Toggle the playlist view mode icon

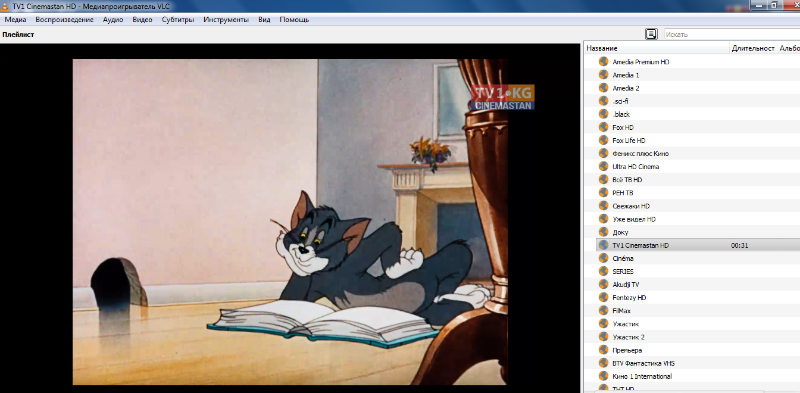click(x=651, y=34)
